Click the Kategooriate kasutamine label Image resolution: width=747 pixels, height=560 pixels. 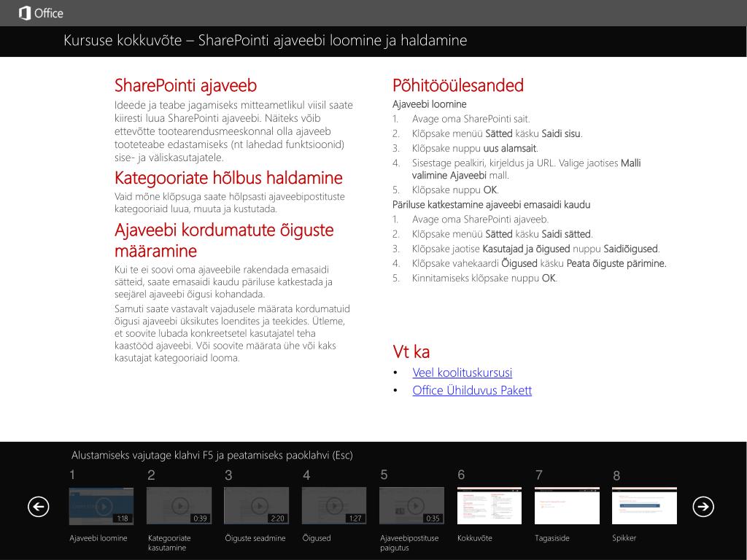coord(169,542)
